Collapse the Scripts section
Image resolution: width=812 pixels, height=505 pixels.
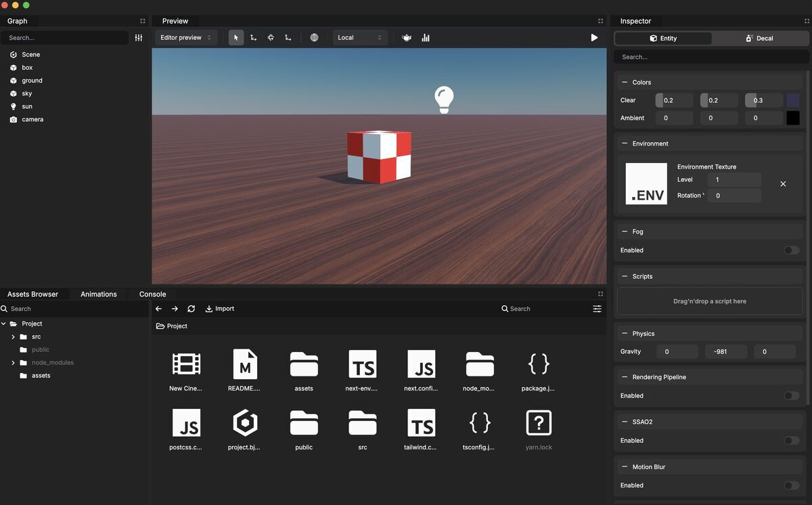(x=625, y=276)
